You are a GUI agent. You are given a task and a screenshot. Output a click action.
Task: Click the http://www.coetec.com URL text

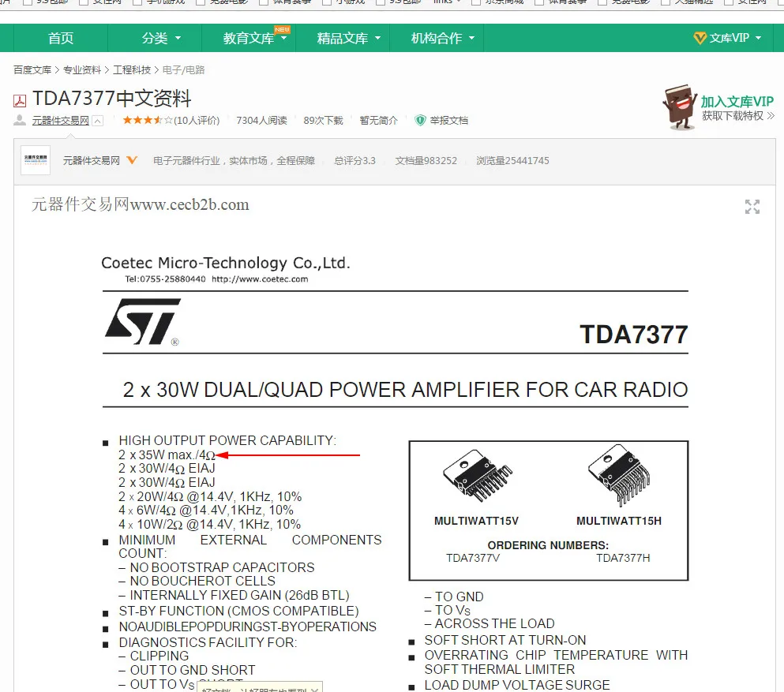coord(260,279)
